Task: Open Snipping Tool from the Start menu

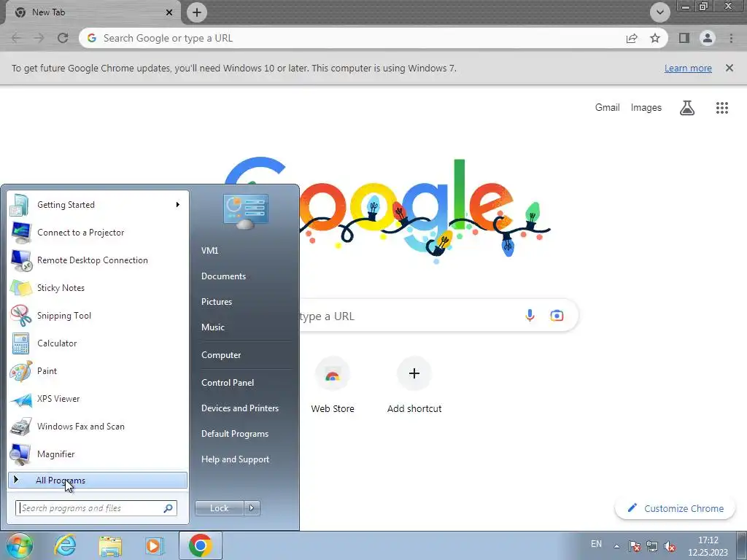Action: pos(98,315)
